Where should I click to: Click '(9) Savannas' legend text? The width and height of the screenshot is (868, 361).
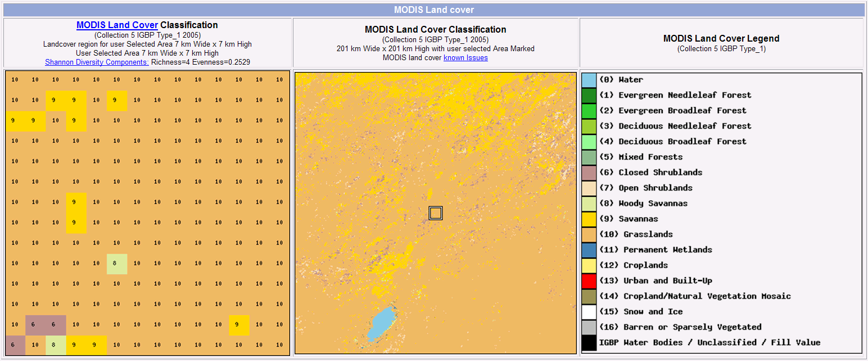coord(629,219)
